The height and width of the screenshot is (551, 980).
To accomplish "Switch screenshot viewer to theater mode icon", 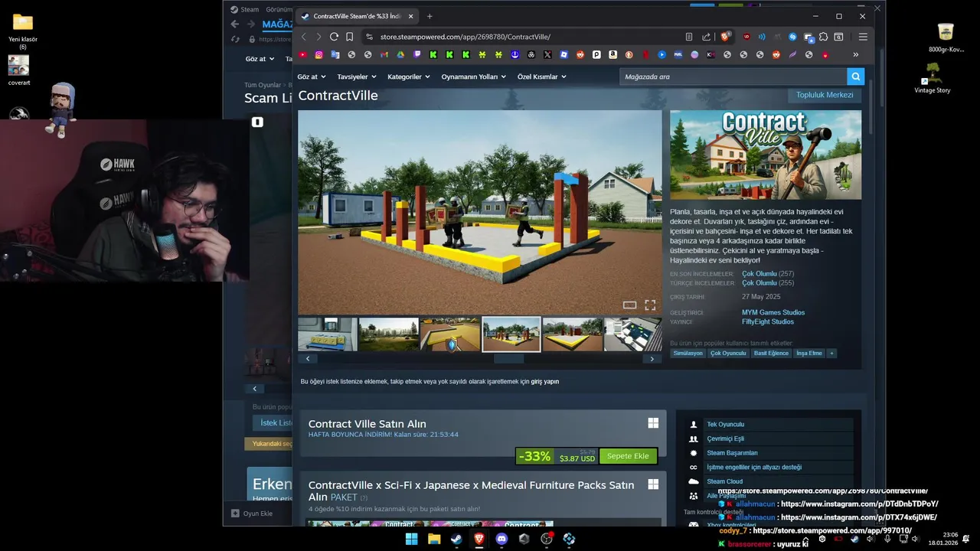I will [x=629, y=305].
